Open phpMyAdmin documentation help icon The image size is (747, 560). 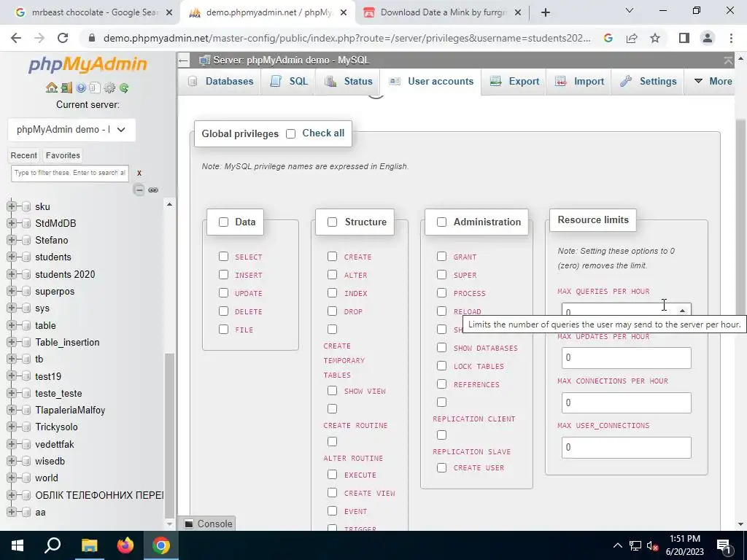coord(81,87)
